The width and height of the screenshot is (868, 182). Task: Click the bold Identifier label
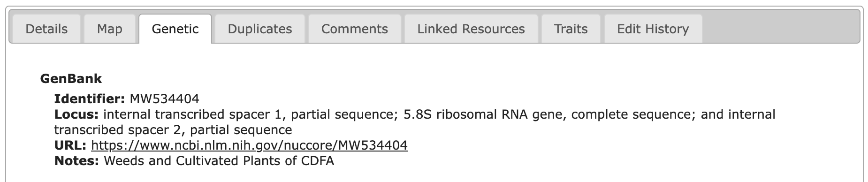(89, 99)
